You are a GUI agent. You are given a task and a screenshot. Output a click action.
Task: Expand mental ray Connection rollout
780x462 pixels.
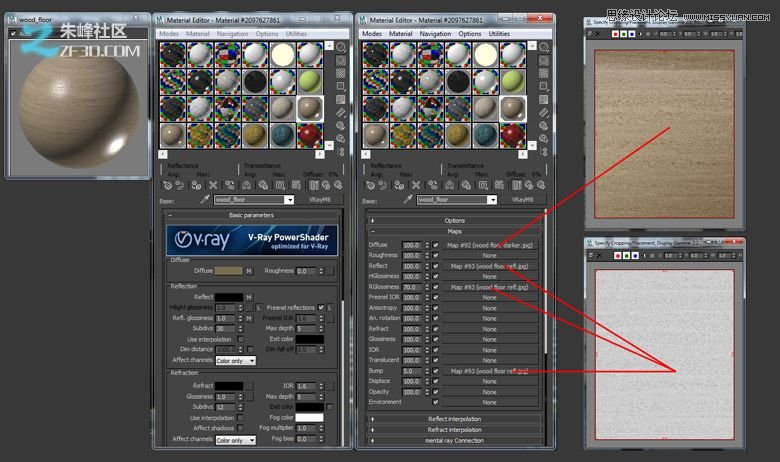click(454, 441)
